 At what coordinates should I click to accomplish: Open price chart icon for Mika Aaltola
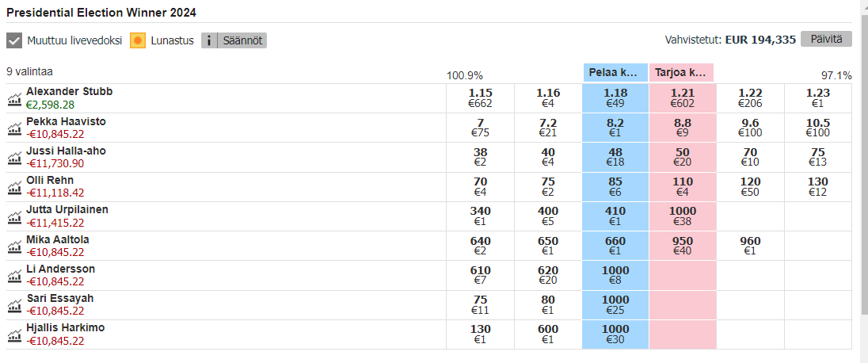pyautogui.click(x=13, y=246)
